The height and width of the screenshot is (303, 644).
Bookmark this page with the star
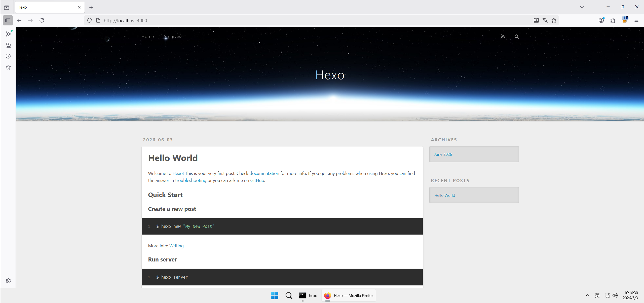(x=554, y=20)
